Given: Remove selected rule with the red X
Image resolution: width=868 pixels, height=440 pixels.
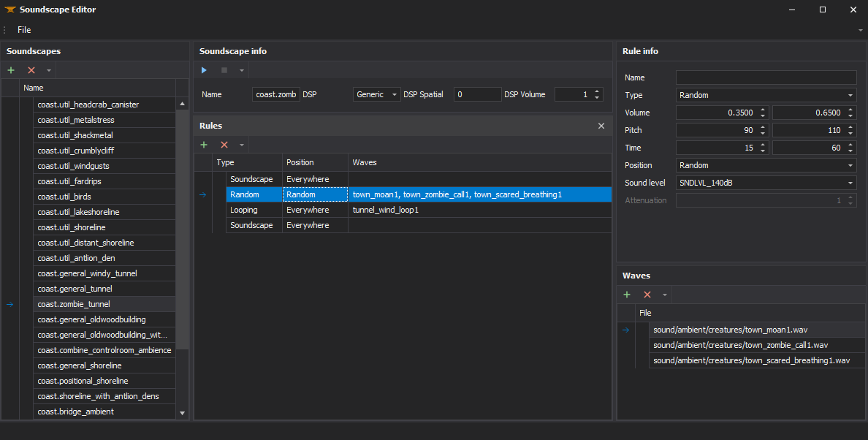Looking at the screenshot, I should (224, 145).
